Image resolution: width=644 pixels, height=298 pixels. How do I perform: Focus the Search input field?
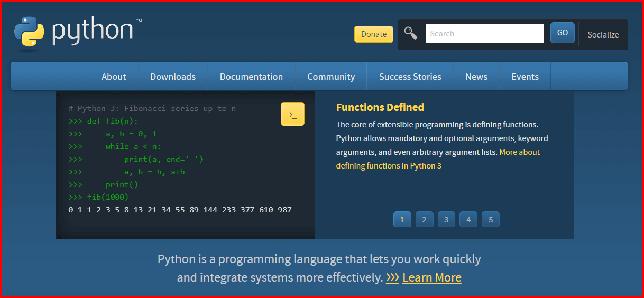coord(485,33)
